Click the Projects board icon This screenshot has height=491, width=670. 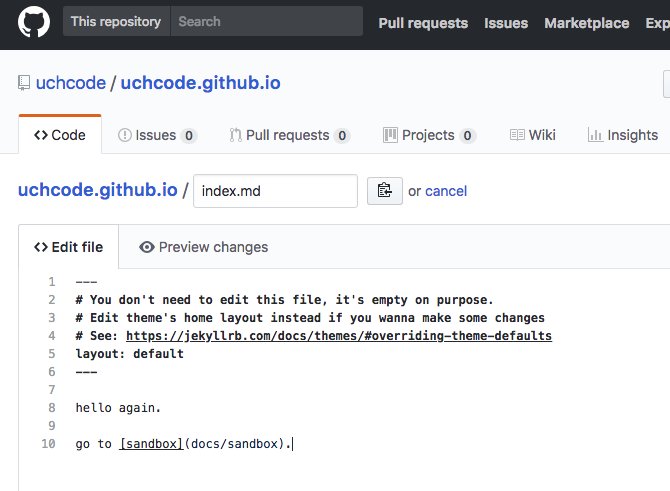click(x=390, y=135)
